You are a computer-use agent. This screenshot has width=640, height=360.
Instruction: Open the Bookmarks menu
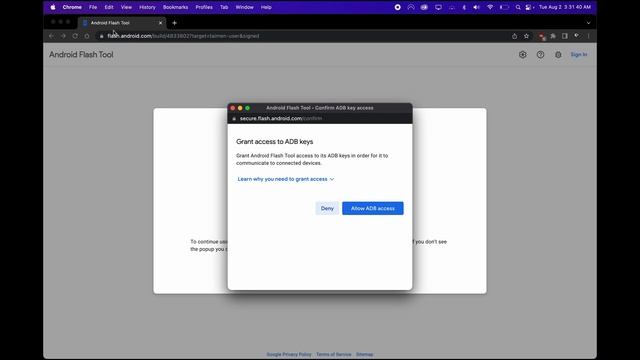176,7
